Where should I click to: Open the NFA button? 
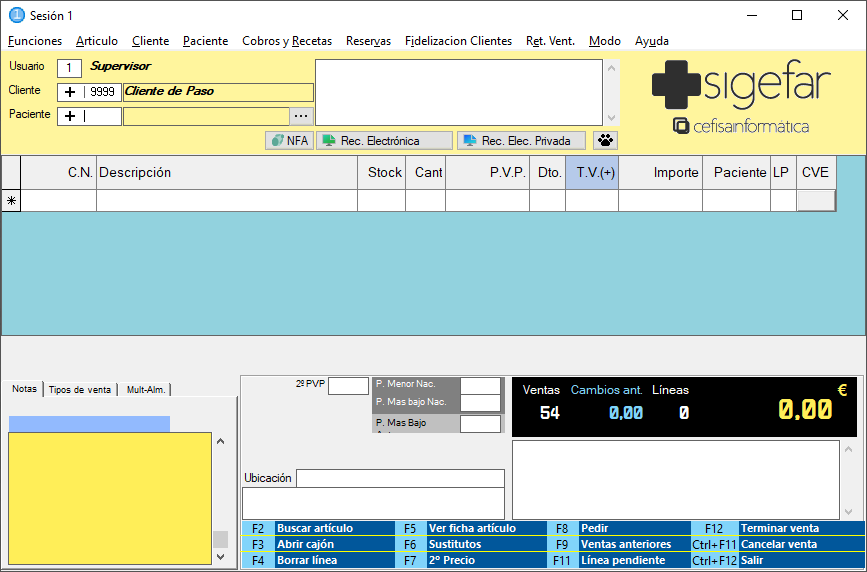click(x=290, y=141)
